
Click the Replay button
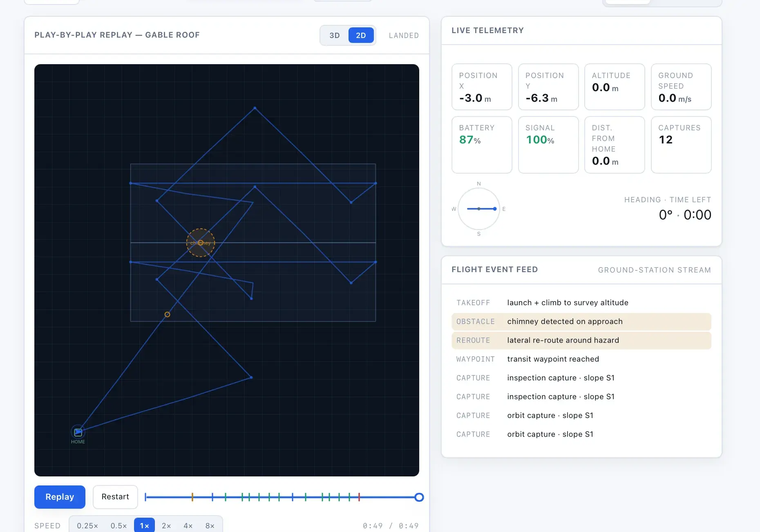60,497
